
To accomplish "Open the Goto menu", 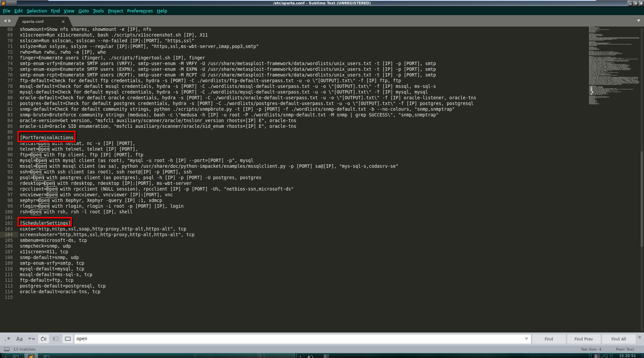I will tap(84, 11).
